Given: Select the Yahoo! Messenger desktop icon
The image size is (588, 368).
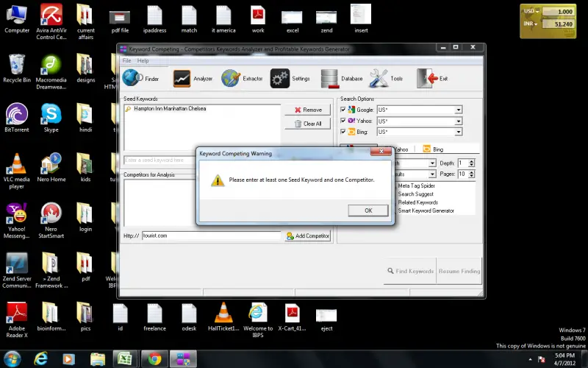Looking at the screenshot, I should pyautogui.click(x=16, y=221).
